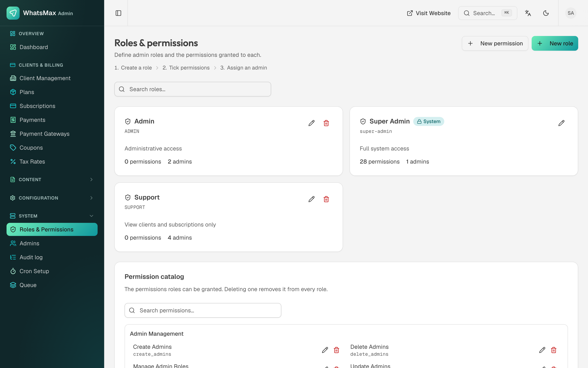This screenshot has width=588, height=368.
Task: Click the 'create_admins' permission key
Action: 152,354
